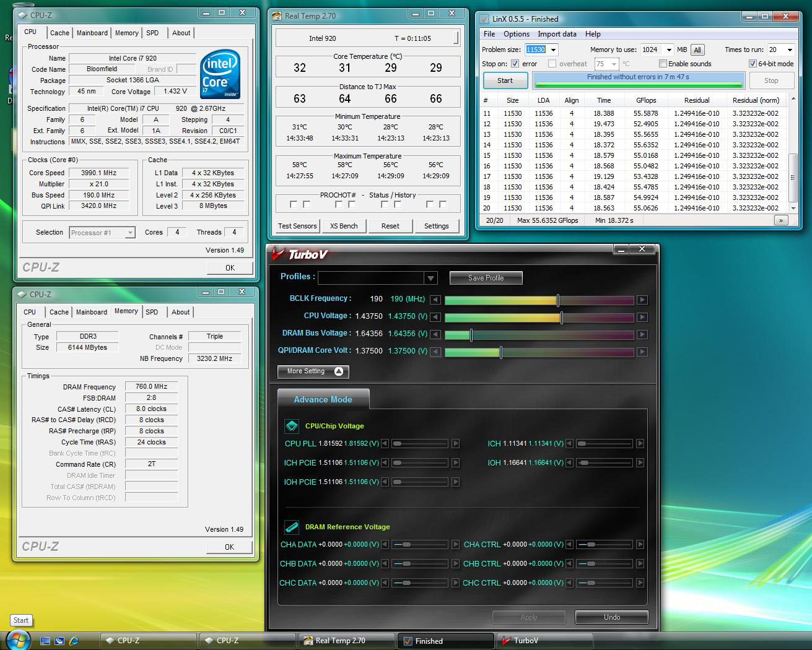Switch to SPD tab in Memory CPU-Z window
The height and width of the screenshot is (650, 812).
[x=152, y=312]
